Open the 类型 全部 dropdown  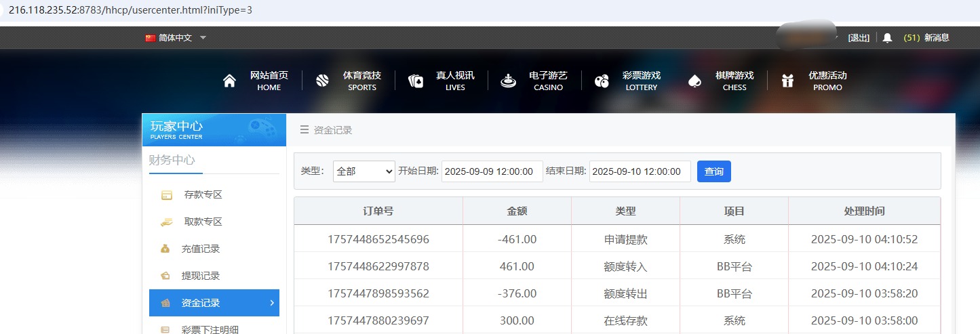[364, 171]
